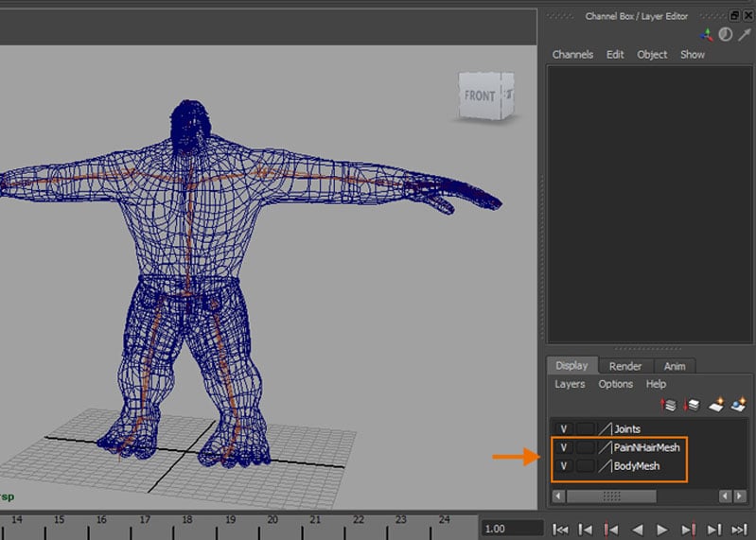Open the Channels dropdown menu

point(572,55)
